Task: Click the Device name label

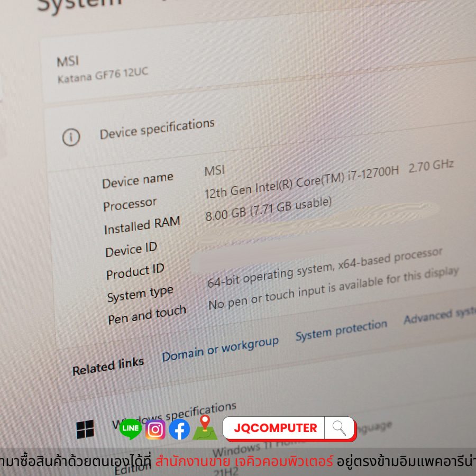Action: click(138, 180)
